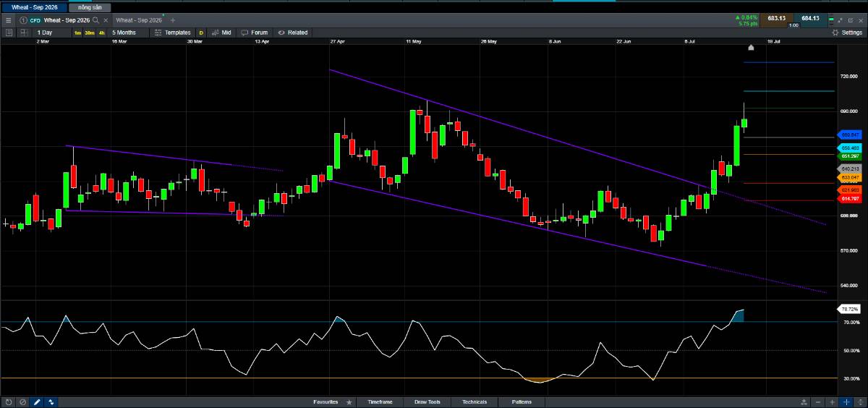Select the pencil drawing tool at the bottom left
Screen dimensions: 868x408
point(37,402)
